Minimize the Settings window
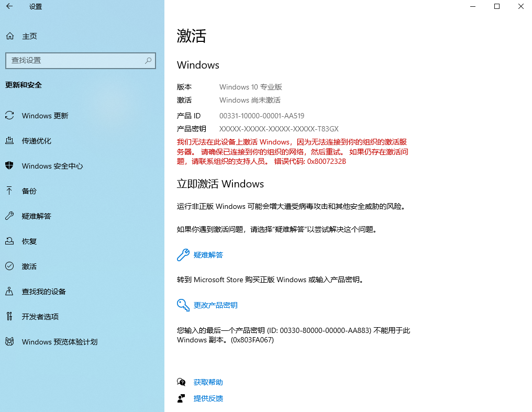The width and height of the screenshot is (532, 412). [x=473, y=6]
